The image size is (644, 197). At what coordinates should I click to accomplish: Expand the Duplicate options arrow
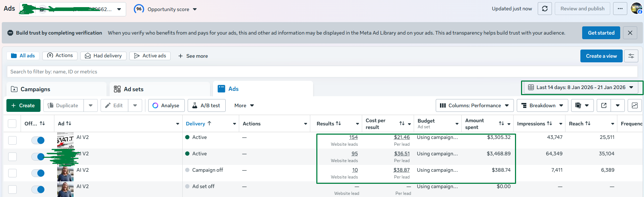91,105
